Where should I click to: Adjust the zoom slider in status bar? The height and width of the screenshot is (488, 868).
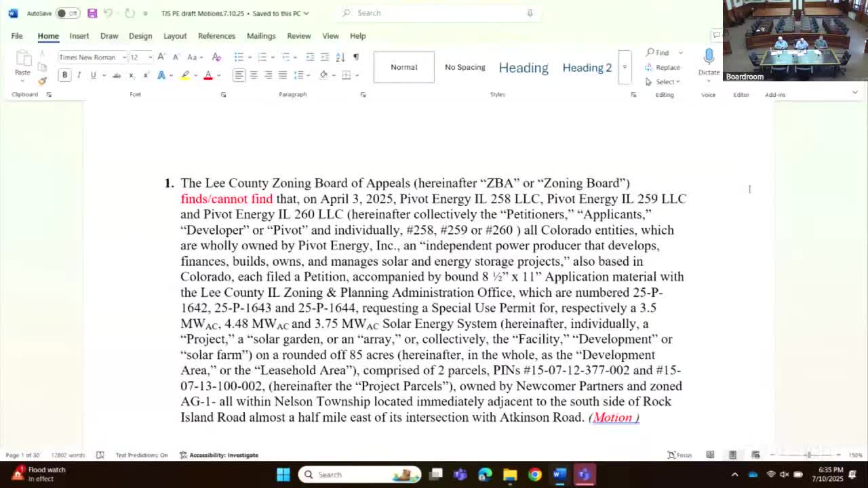809,455
